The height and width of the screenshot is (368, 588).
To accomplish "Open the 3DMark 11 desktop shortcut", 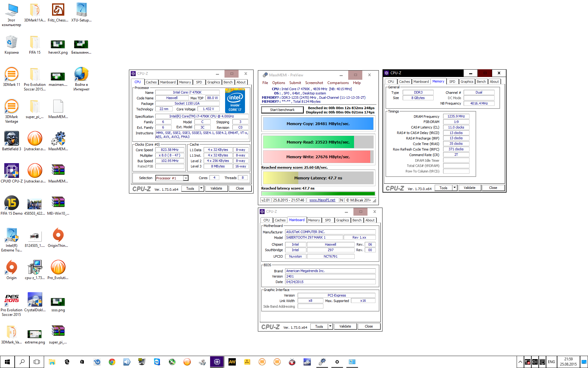I will (12, 77).
